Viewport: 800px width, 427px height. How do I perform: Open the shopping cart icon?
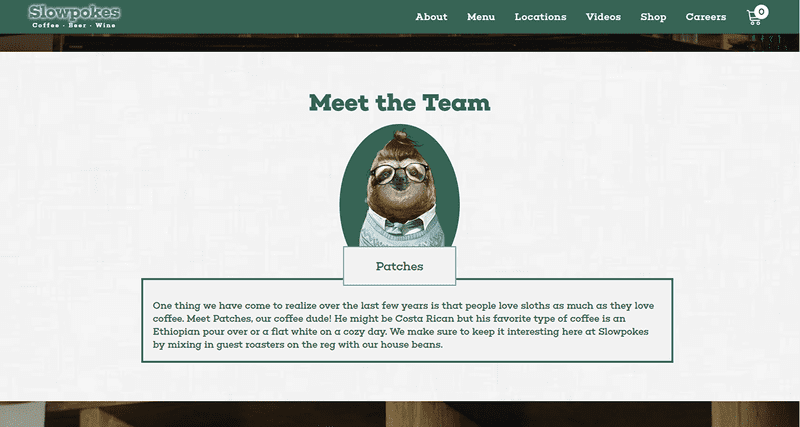click(x=754, y=18)
